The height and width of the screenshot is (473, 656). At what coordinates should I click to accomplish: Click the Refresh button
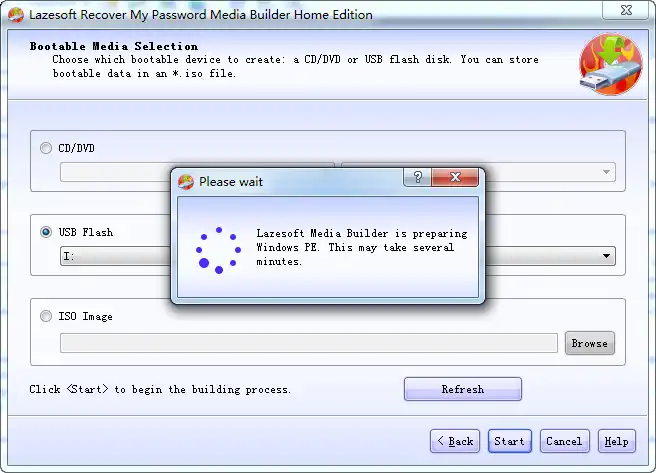click(463, 389)
